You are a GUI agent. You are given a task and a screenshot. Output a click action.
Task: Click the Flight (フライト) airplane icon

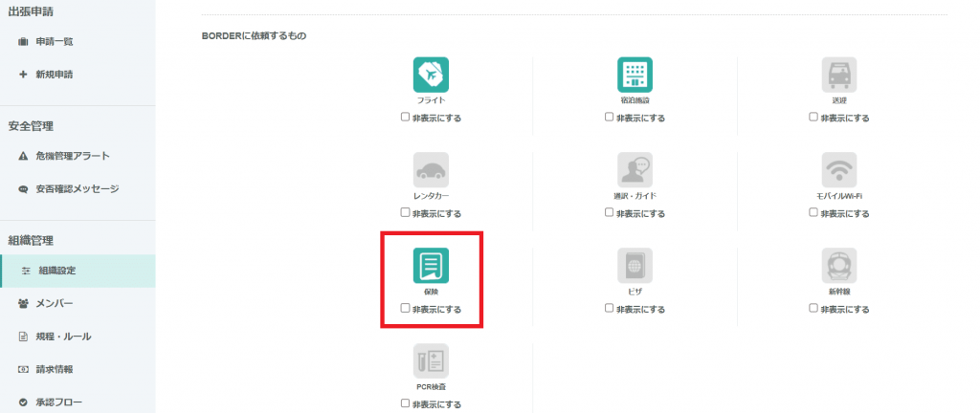click(x=431, y=75)
